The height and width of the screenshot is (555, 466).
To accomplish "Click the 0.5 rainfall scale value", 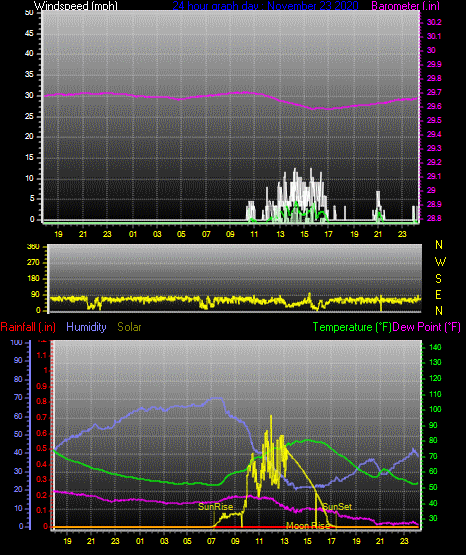I will [x=42, y=449].
